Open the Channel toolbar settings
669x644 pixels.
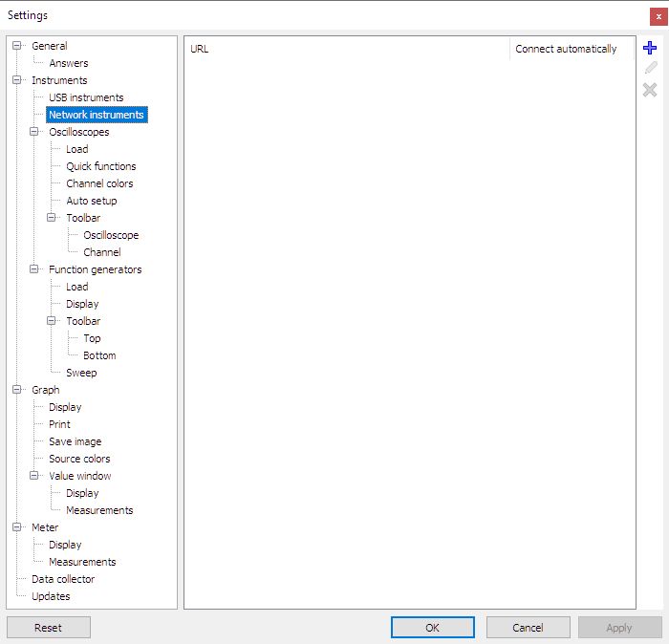point(102,252)
